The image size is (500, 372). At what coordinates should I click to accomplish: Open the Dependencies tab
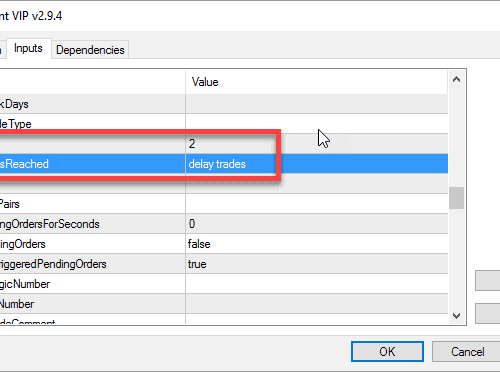tap(90, 50)
